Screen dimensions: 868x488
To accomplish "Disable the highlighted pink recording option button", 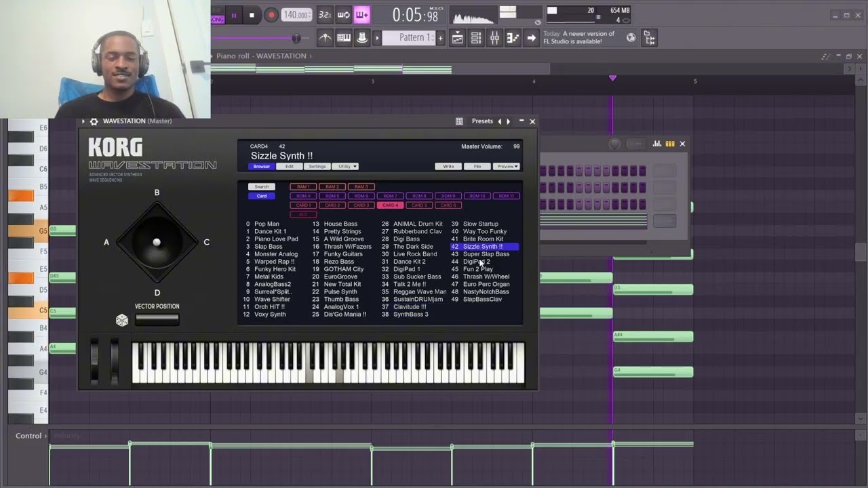I will coord(361,15).
